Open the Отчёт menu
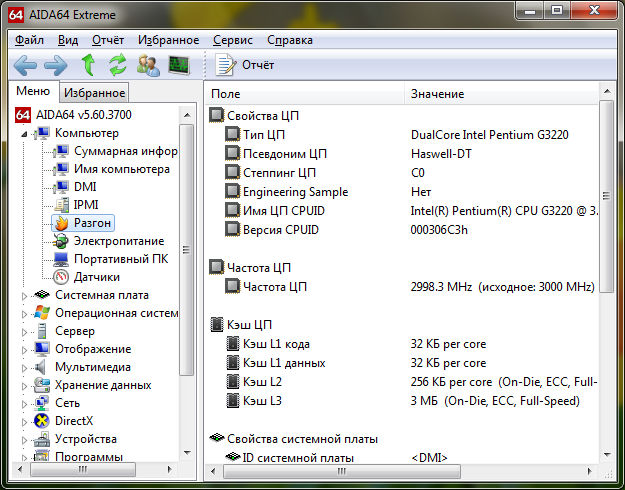Viewport: 625px width, 490px height. [x=108, y=40]
